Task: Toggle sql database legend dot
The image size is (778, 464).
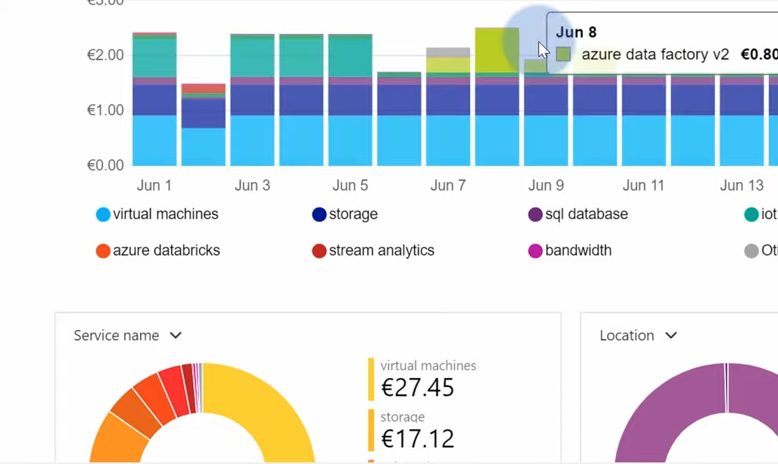Action: coord(535,214)
